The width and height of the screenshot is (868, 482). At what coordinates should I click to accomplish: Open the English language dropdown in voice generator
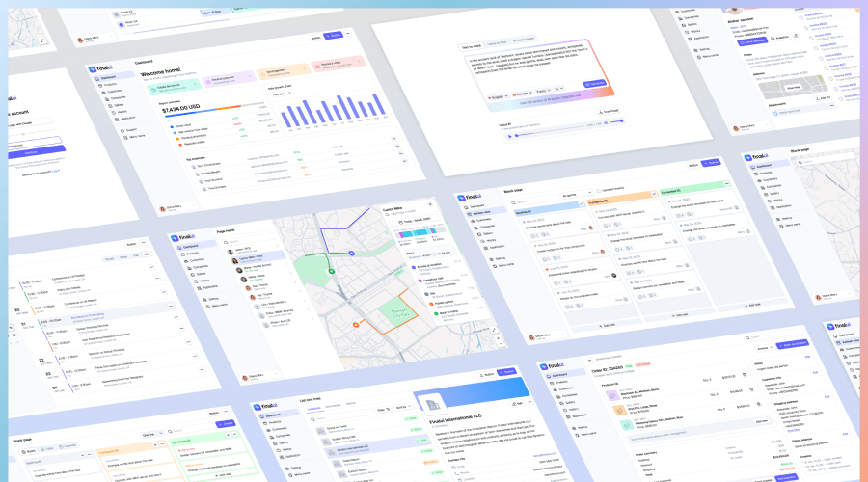click(499, 97)
